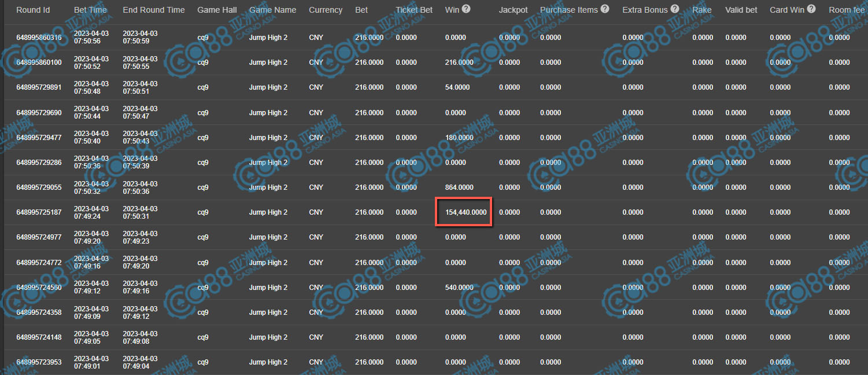
Task: Click CNY in row 648995724560
Action: pos(316,288)
